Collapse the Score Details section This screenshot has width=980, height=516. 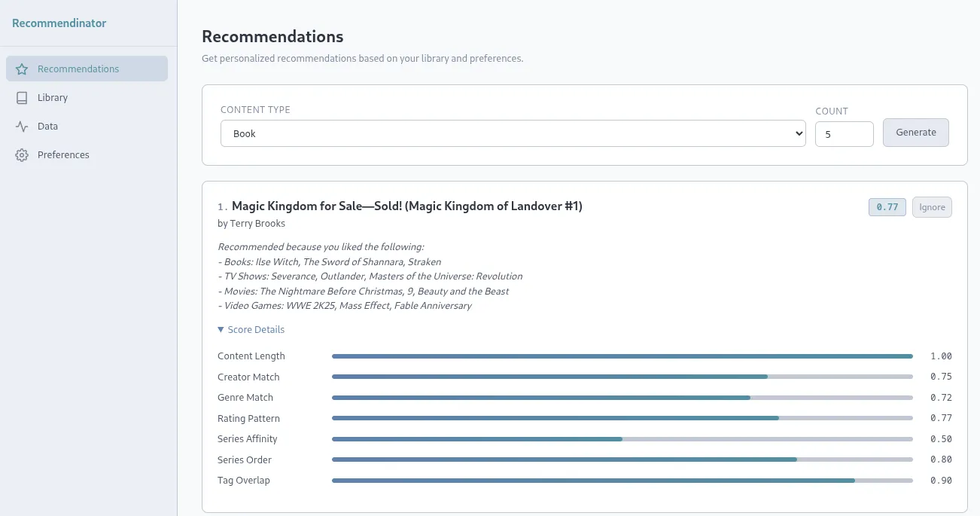[251, 330]
